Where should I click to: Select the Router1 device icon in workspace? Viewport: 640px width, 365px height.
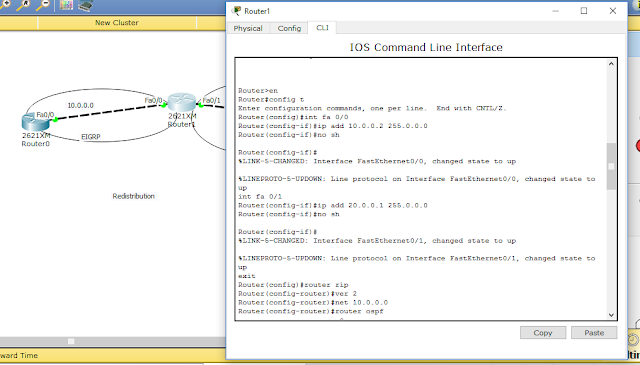pos(182,102)
